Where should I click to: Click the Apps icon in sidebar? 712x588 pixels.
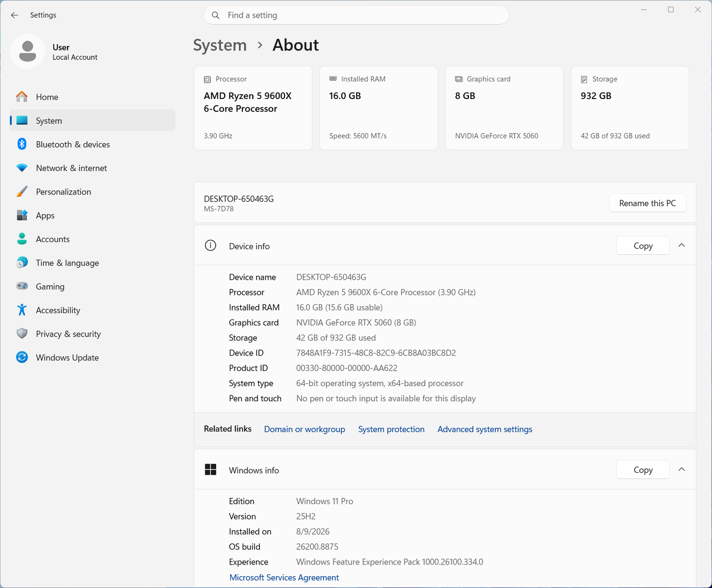(22, 215)
